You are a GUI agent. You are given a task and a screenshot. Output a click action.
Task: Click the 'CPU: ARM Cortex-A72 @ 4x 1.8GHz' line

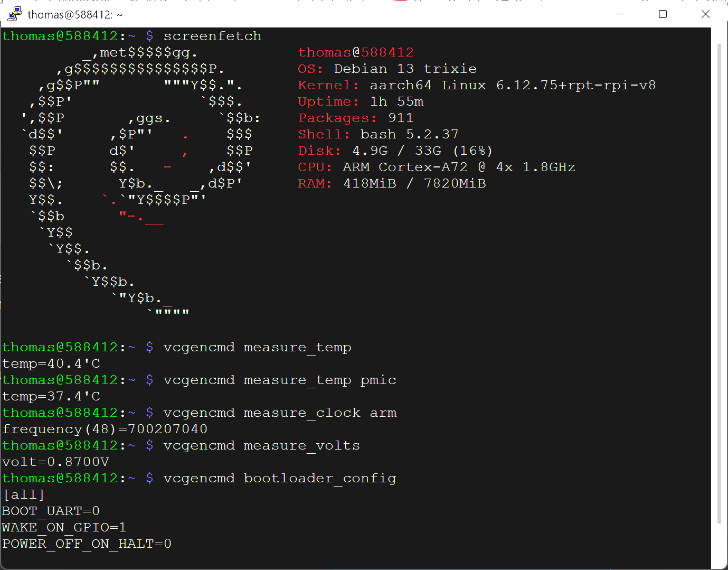tap(437, 167)
